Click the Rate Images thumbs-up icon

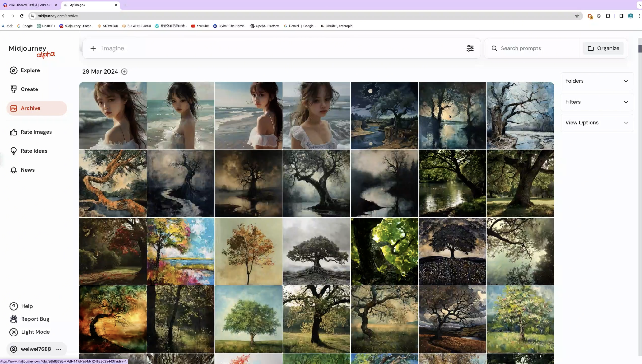tap(14, 132)
